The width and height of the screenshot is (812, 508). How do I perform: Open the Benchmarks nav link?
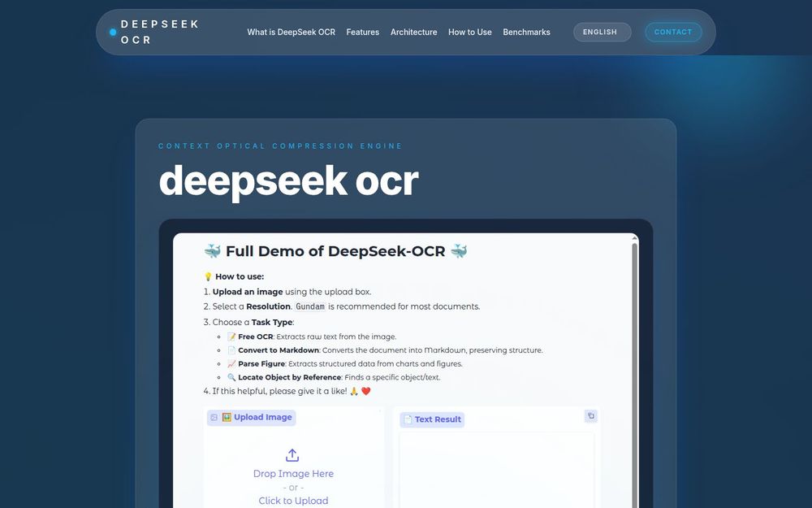coord(526,33)
